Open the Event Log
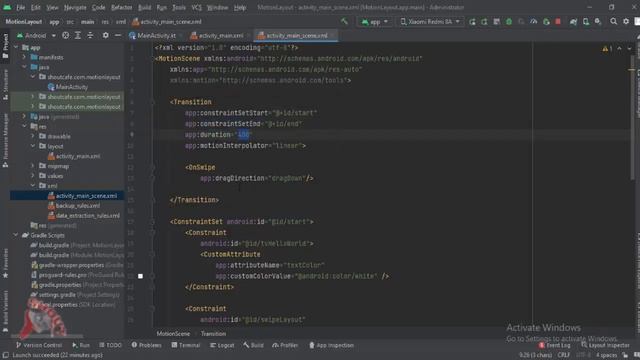This screenshot has width=640, height=360. 554,345
